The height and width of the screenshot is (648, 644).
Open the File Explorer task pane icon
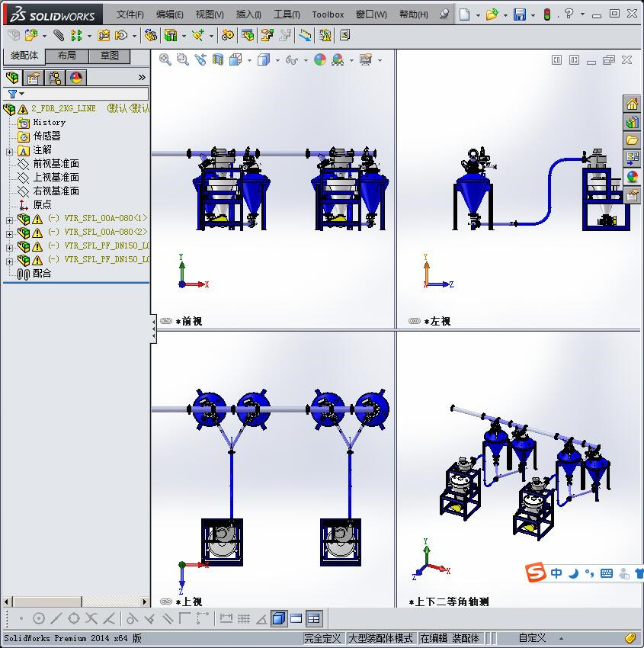[632, 140]
